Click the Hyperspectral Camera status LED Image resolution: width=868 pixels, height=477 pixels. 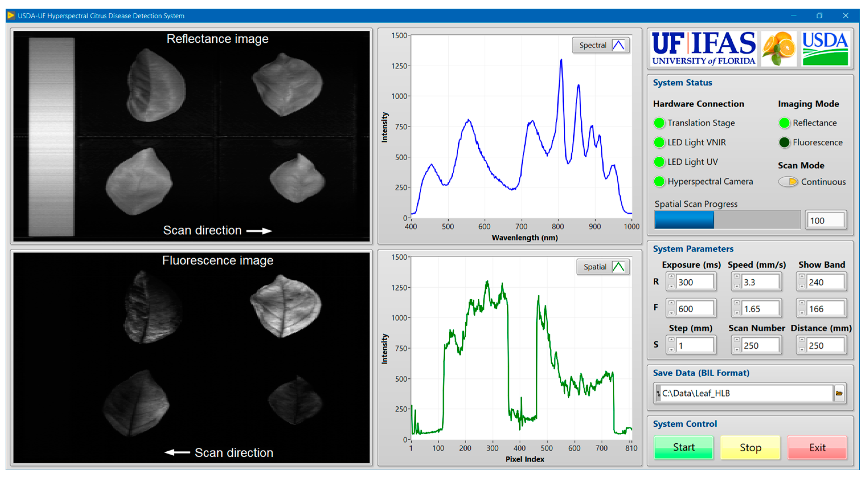(659, 181)
